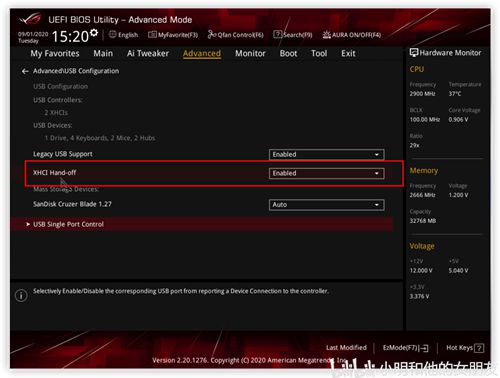The height and width of the screenshot is (378, 500).
Task: Click the 100.00 MHz BCLK value
Action: coord(425,119)
